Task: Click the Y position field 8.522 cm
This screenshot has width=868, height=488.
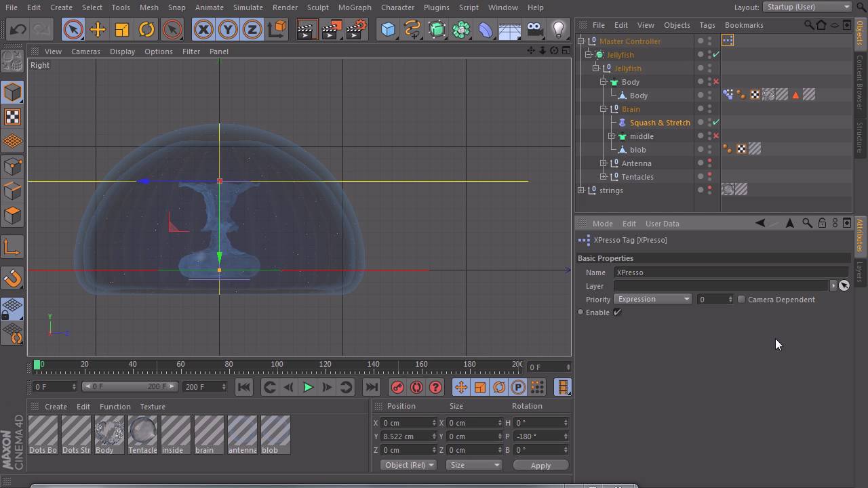Action: 409,436
